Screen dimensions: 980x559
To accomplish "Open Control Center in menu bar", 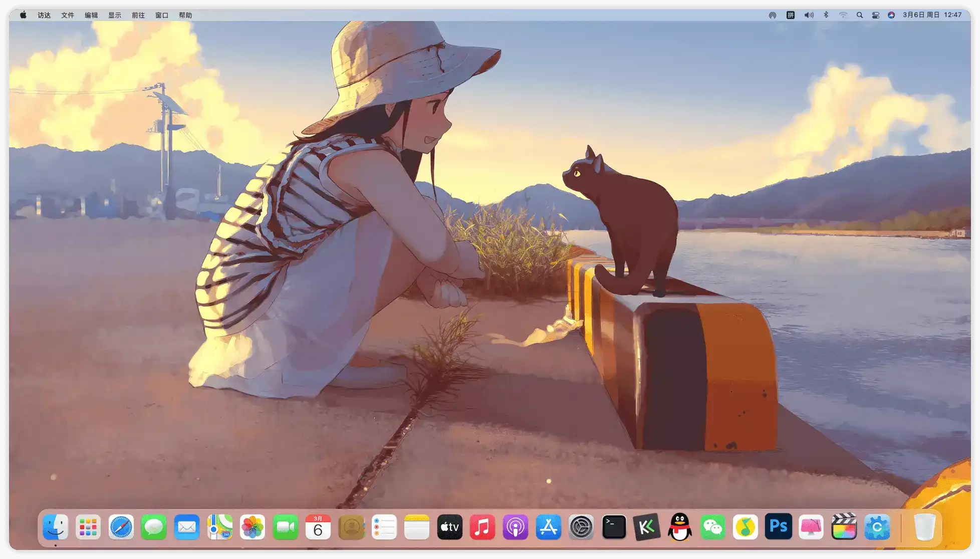I will click(876, 15).
